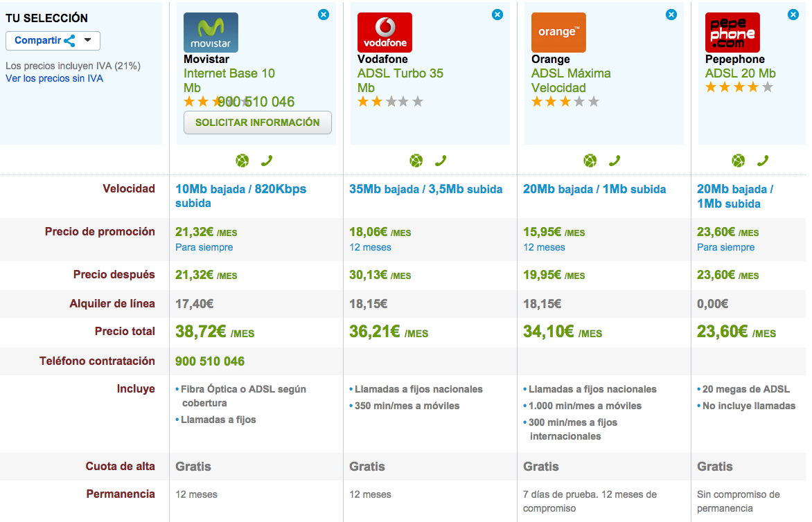This screenshot has width=812, height=522.
Task: Click the Pepephone logo
Action: coord(732,33)
